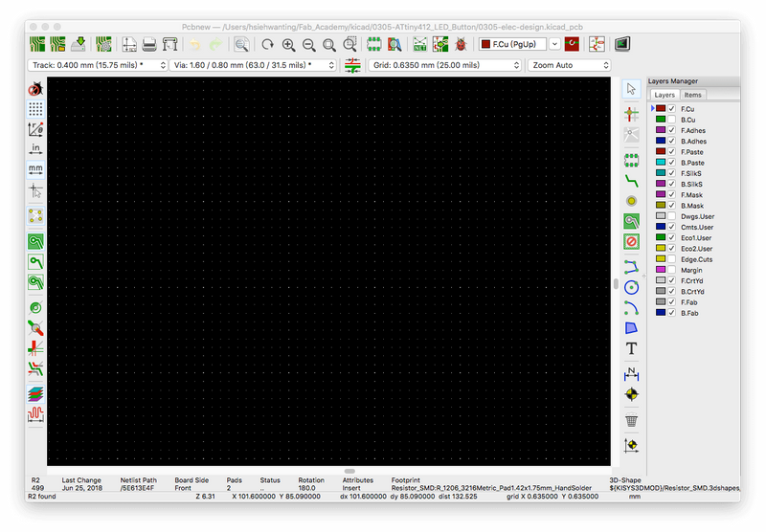Select the Layers tab
The image size is (766, 532).
click(x=665, y=95)
